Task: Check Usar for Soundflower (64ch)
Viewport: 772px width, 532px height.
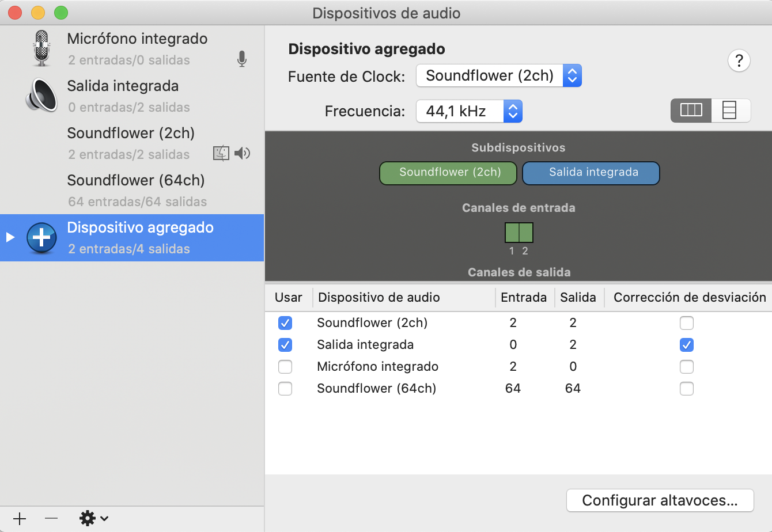Action: click(x=285, y=389)
